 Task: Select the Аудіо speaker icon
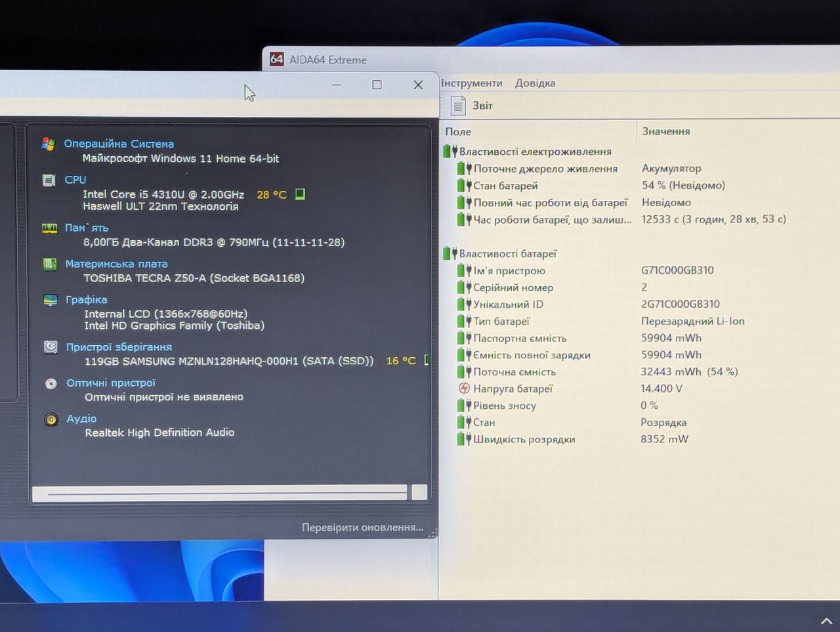[x=51, y=419]
